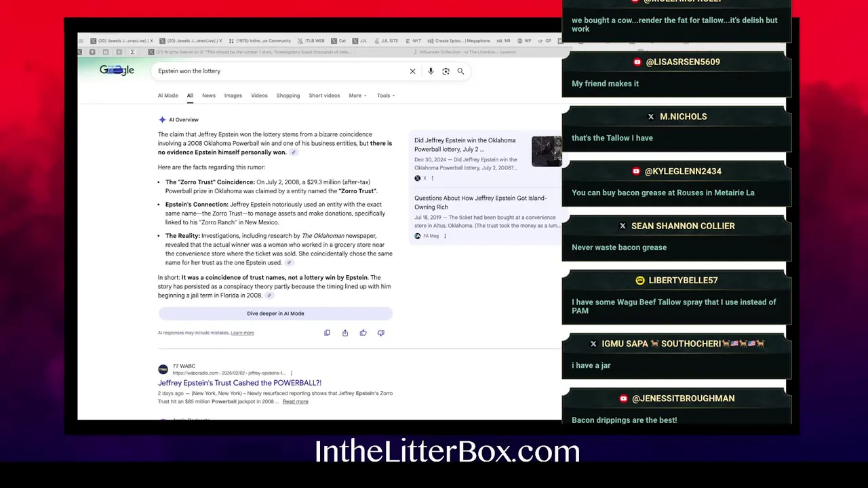The width and height of the screenshot is (868, 488).
Task: Switch to the Videos tab
Action: tap(259, 96)
